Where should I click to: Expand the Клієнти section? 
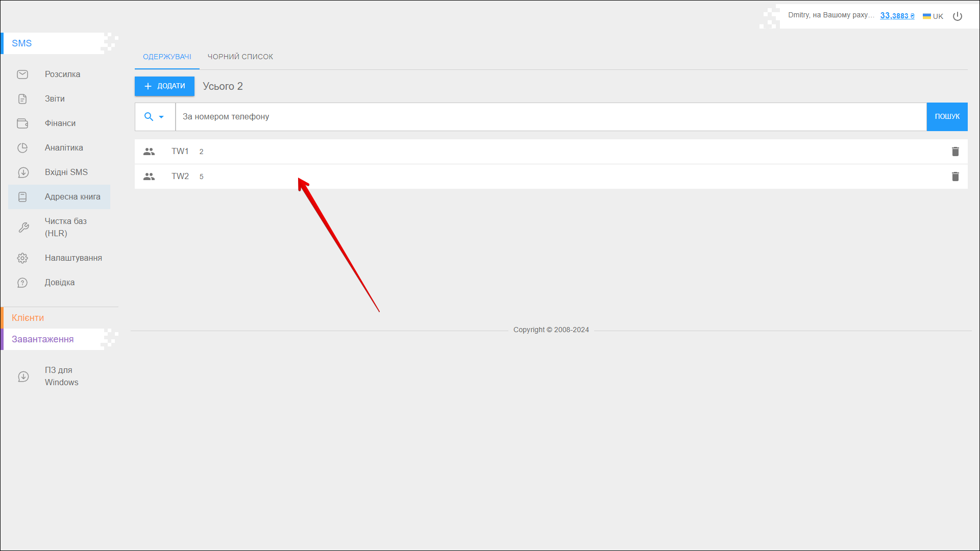pyautogui.click(x=28, y=318)
